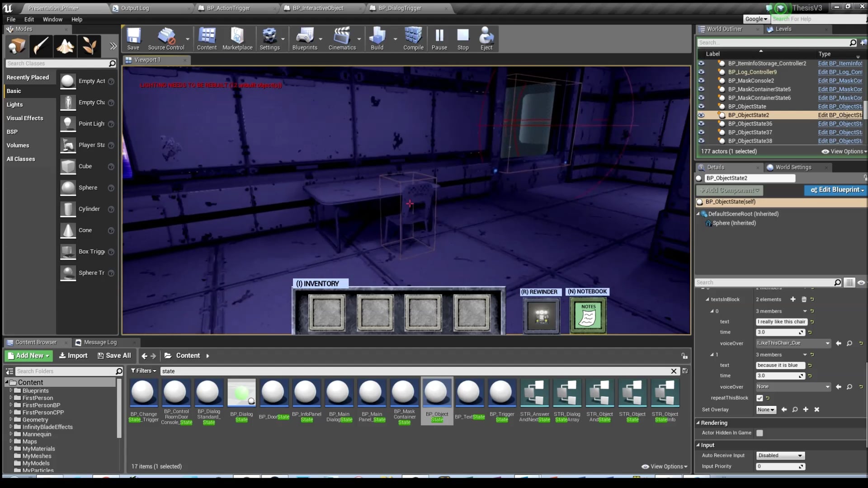Uncheck the repeatThisBlock checkbox

point(760,398)
